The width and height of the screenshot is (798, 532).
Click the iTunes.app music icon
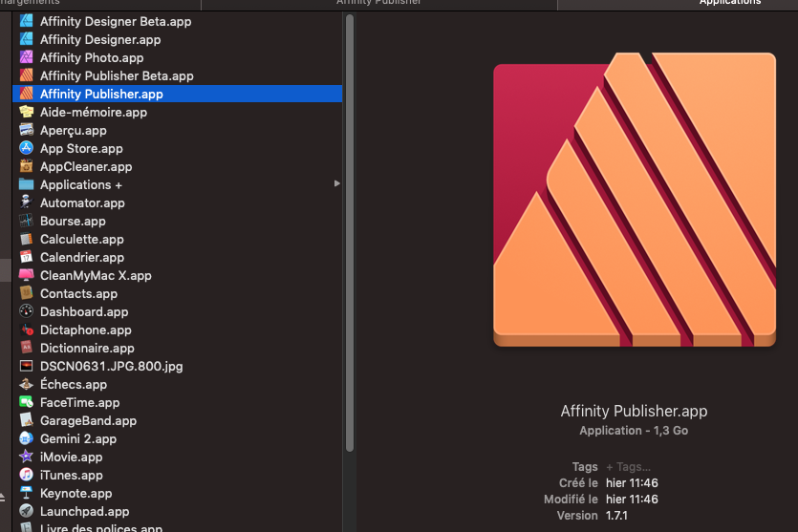(26, 475)
